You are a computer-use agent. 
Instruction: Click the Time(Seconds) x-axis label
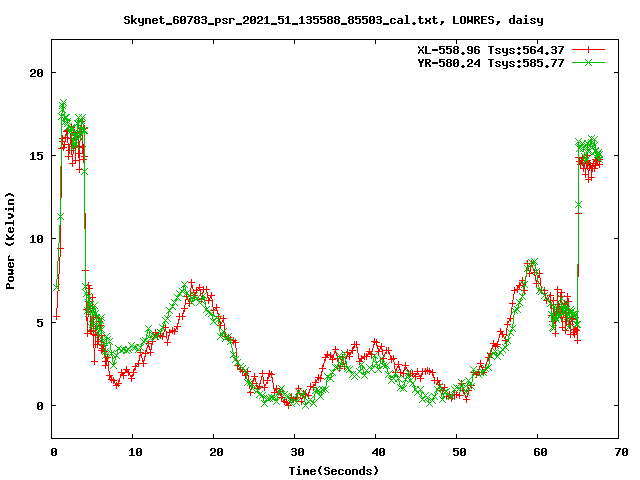click(x=334, y=471)
